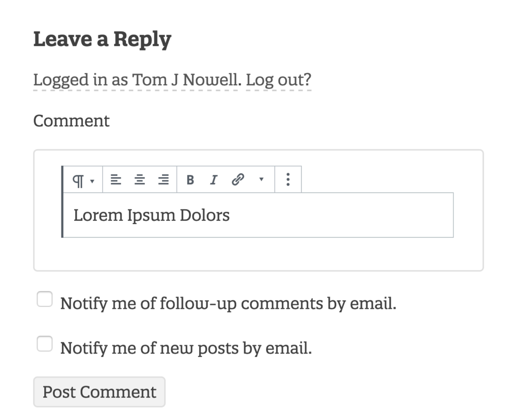This screenshot has width=520, height=420.
Task: Check the notify me of new posts box
Action: [45, 344]
